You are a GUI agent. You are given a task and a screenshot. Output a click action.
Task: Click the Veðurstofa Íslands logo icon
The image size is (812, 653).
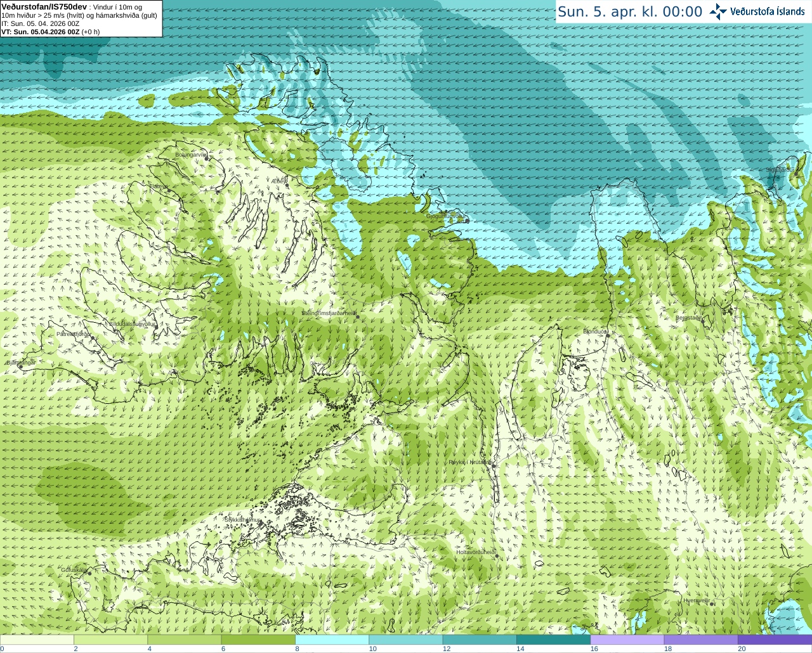tap(717, 11)
